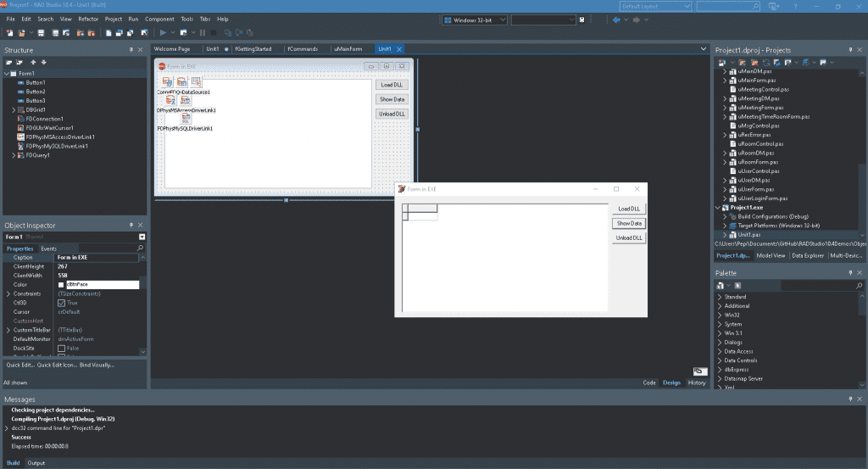Expand the DBGrid1 node in Structure
The height and width of the screenshot is (469, 868).
(14, 109)
